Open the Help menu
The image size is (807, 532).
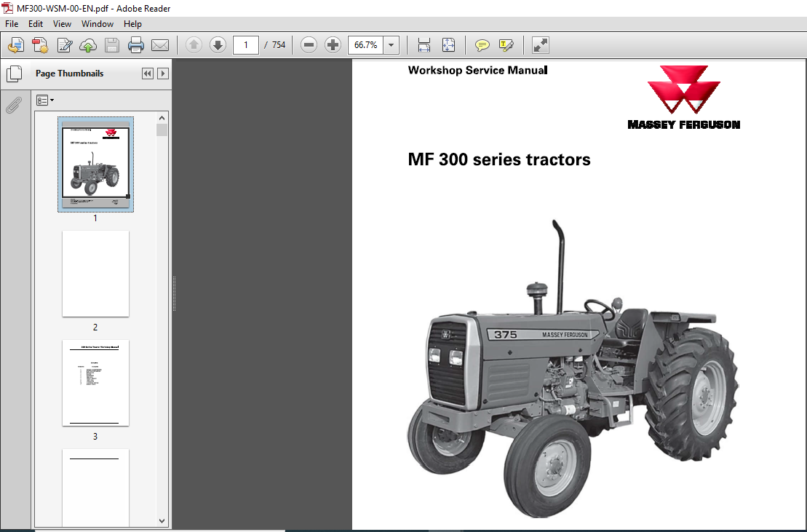point(132,24)
